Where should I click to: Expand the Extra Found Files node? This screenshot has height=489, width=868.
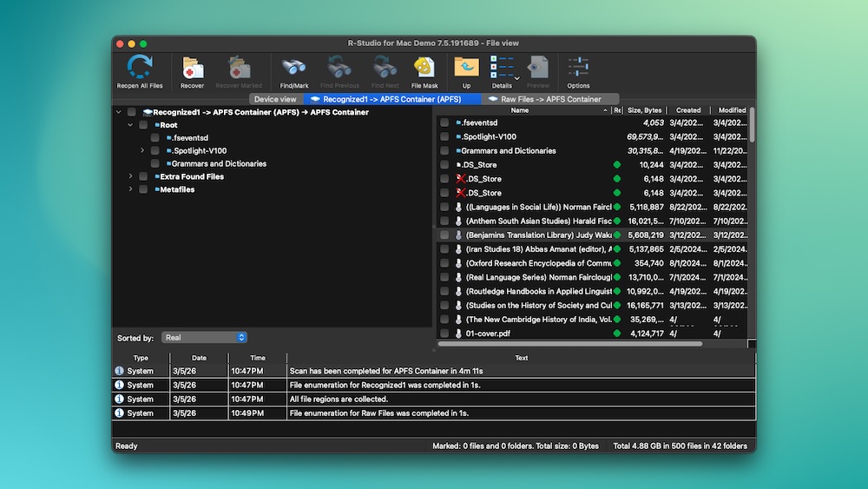point(131,176)
